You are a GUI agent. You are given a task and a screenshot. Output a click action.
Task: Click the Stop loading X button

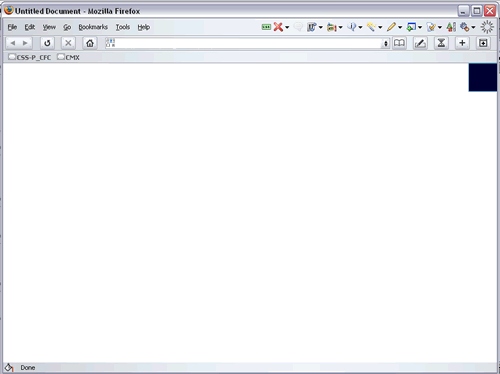point(68,43)
